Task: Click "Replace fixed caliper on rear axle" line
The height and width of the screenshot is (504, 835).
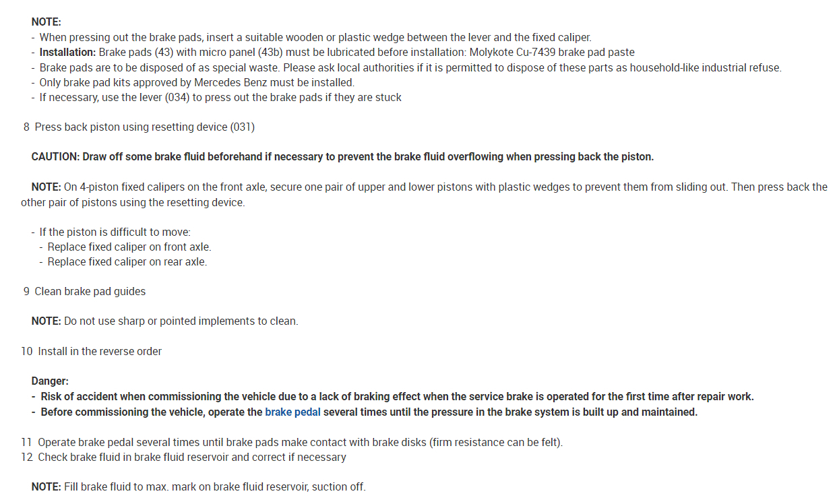Action: [x=127, y=261]
